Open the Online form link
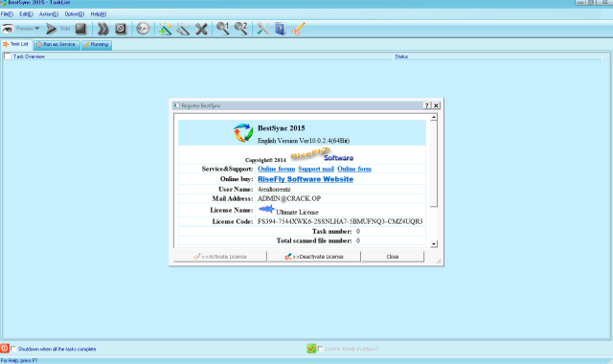 [354, 169]
